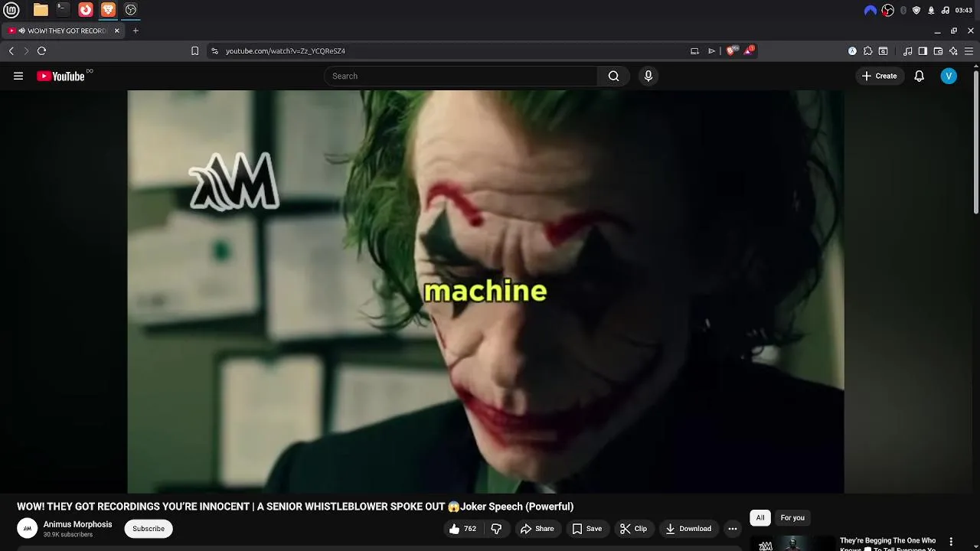This screenshot has height=551, width=980.
Task: Open the tab search icon in toolbar
Action: [883, 51]
